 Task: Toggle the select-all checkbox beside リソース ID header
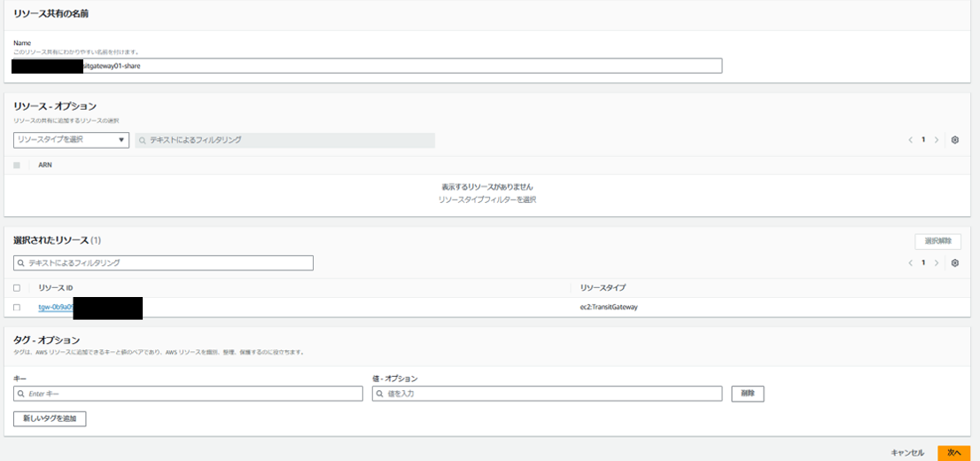pyautogui.click(x=17, y=288)
